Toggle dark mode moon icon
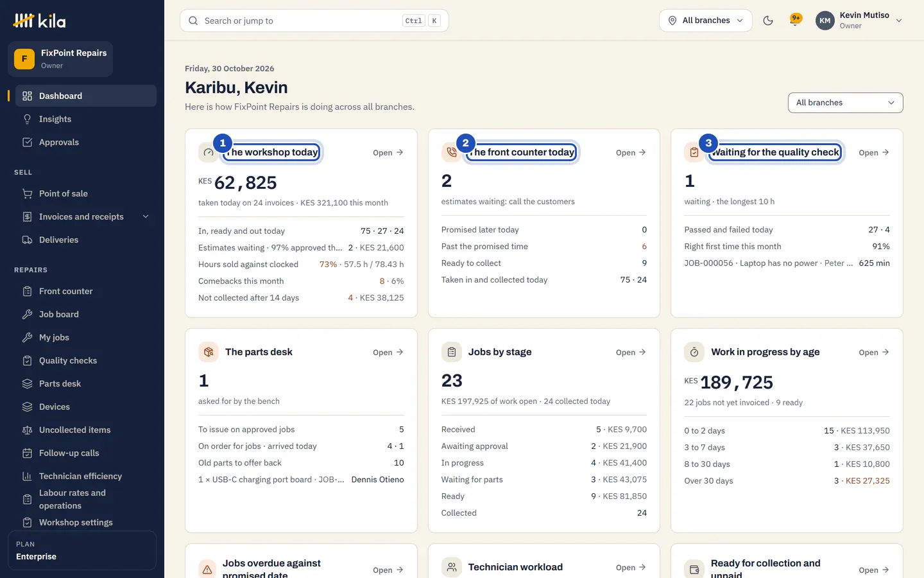The image size is (924, 578). tap(768, 21)
